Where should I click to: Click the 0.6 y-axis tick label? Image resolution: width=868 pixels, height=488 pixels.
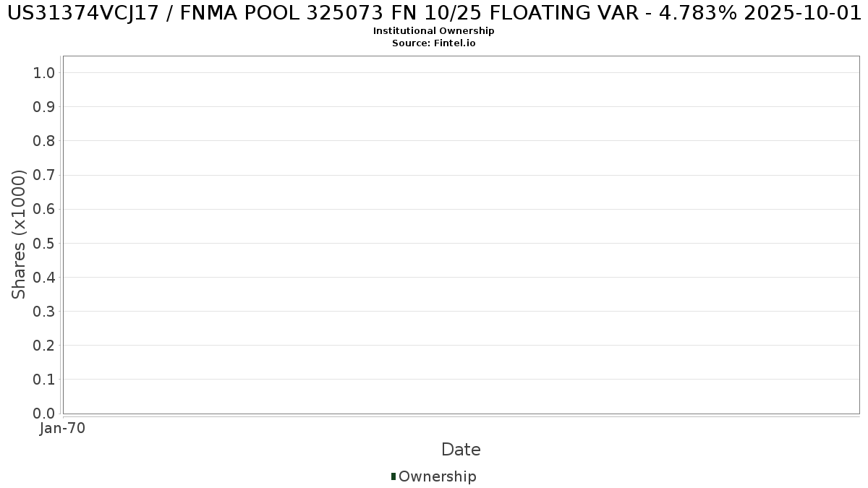point(44,209)
